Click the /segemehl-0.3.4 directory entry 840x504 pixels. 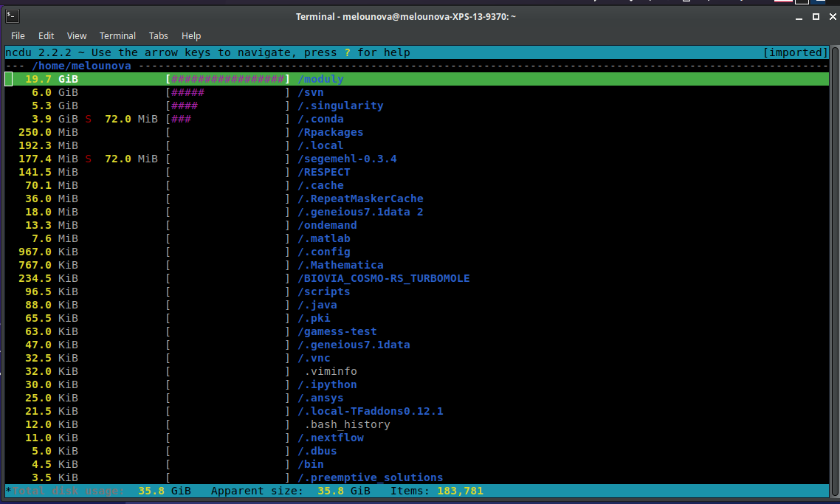[x=347, y=159]
